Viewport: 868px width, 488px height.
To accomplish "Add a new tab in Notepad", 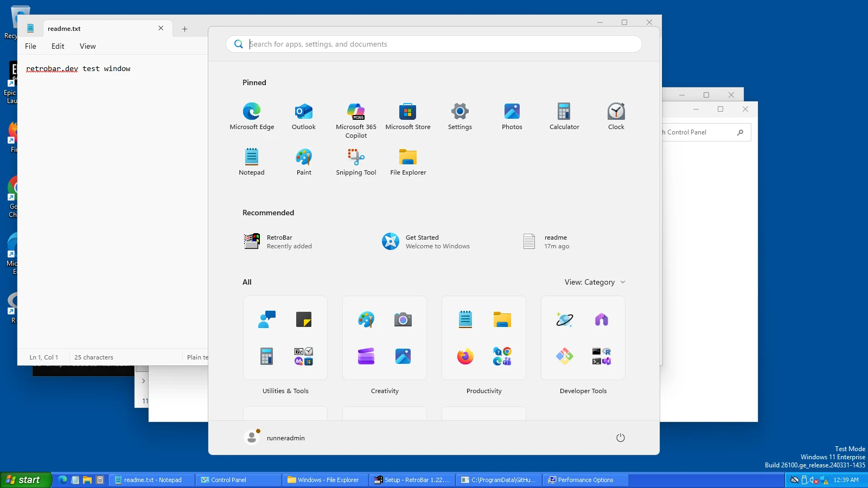I will pyautogui.click(x=184, y=29).
